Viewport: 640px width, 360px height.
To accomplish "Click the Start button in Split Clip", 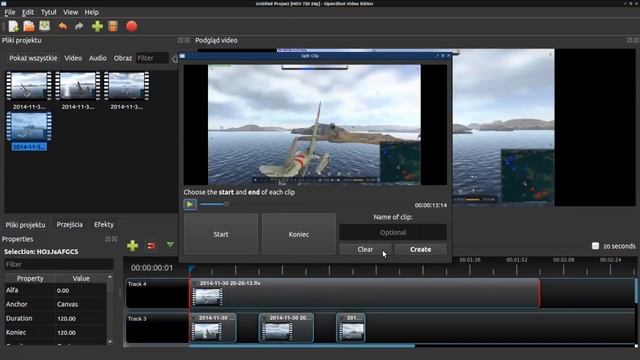I will (221, 234).
